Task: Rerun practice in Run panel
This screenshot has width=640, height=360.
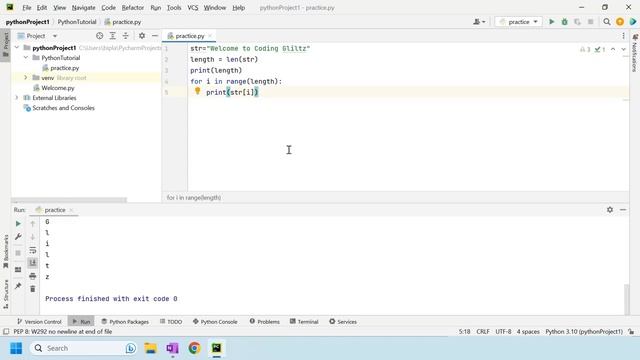Action: coord(18,224)
